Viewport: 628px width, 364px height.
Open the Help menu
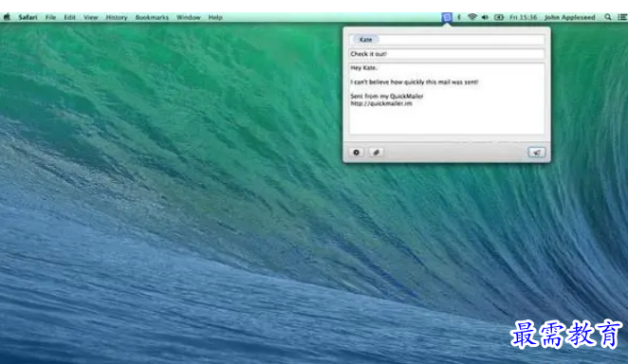pos(215,17)
